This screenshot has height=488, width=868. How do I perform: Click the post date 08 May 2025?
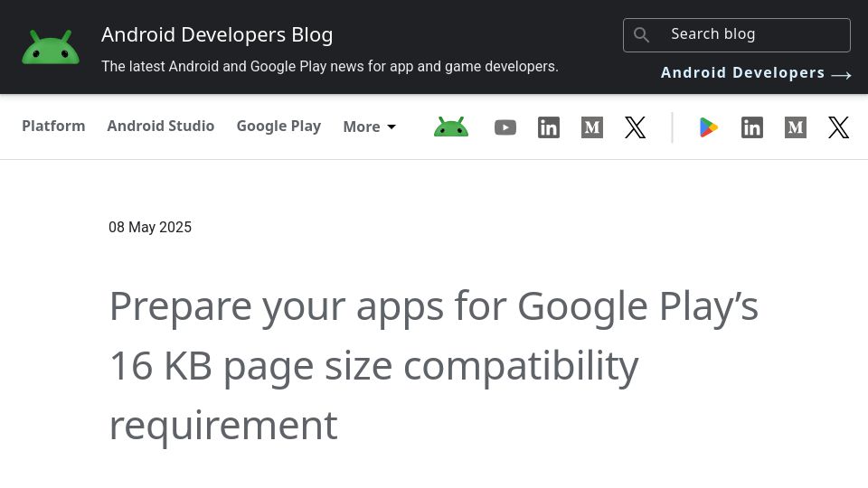point(150,228)
